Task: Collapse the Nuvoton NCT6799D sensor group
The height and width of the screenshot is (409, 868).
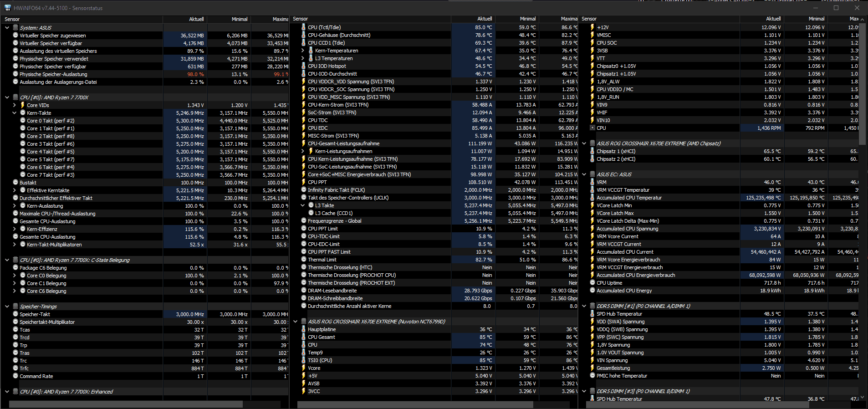Action: point(296,322)
